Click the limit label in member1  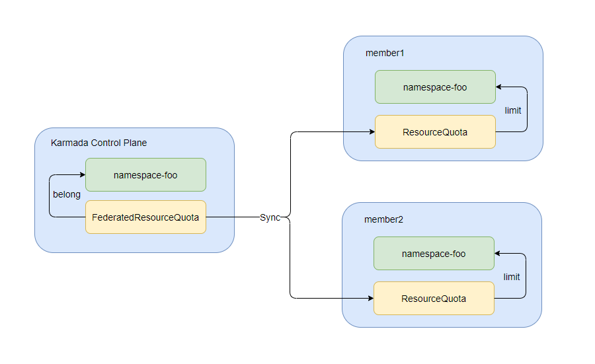pyautogui.click(x=513, y=110)
